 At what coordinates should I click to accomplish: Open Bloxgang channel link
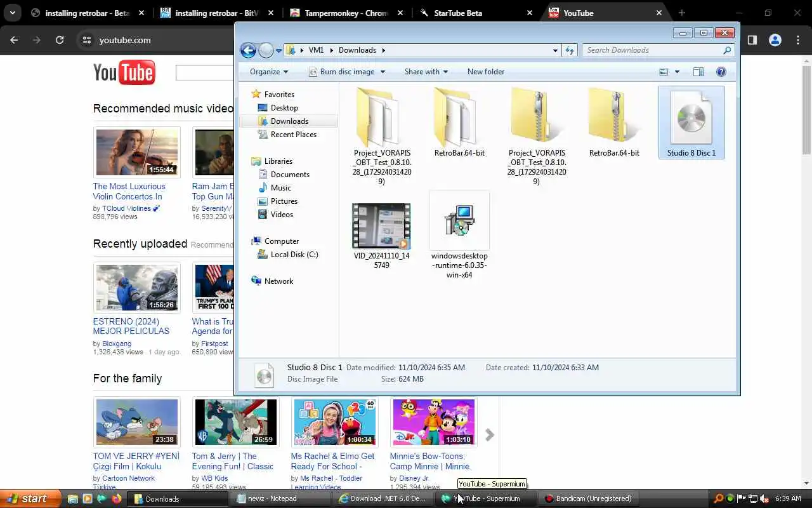[x=117, y=344]
